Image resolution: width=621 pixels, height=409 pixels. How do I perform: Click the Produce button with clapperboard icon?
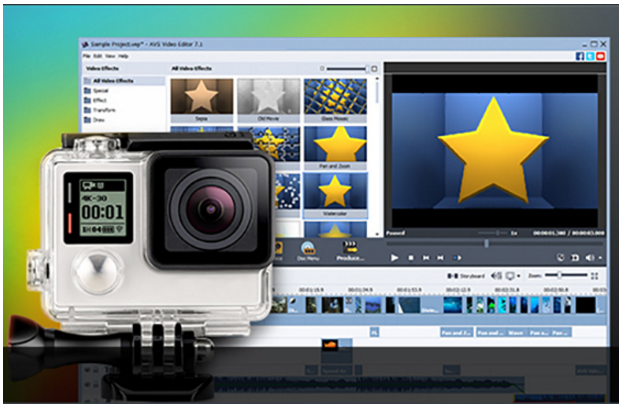tap(350, 251)
